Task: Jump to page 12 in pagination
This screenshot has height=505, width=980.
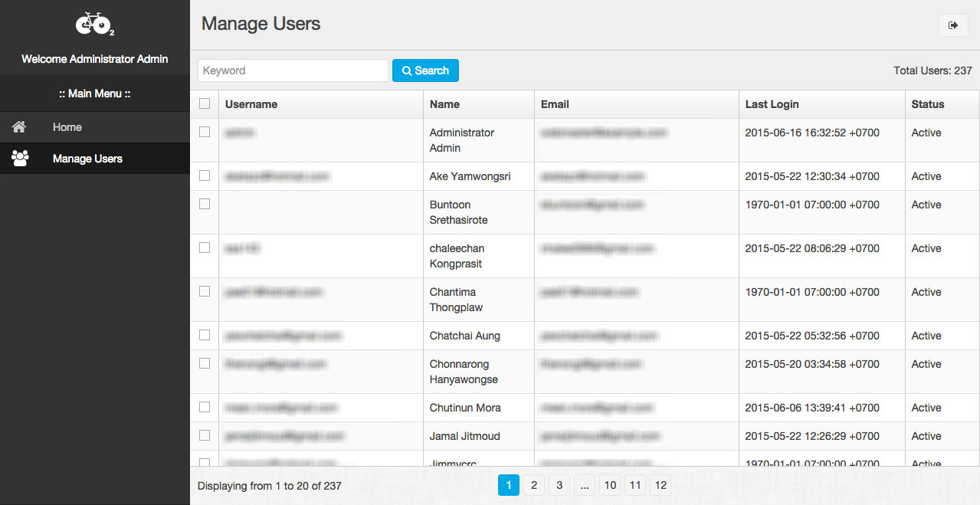Action: (x=660, y=485)
